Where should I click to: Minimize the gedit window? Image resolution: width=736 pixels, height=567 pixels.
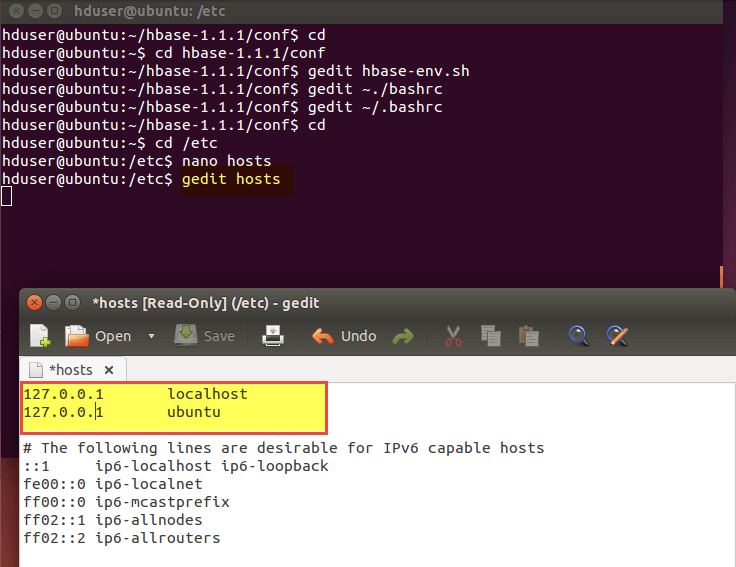pos(53,302)
